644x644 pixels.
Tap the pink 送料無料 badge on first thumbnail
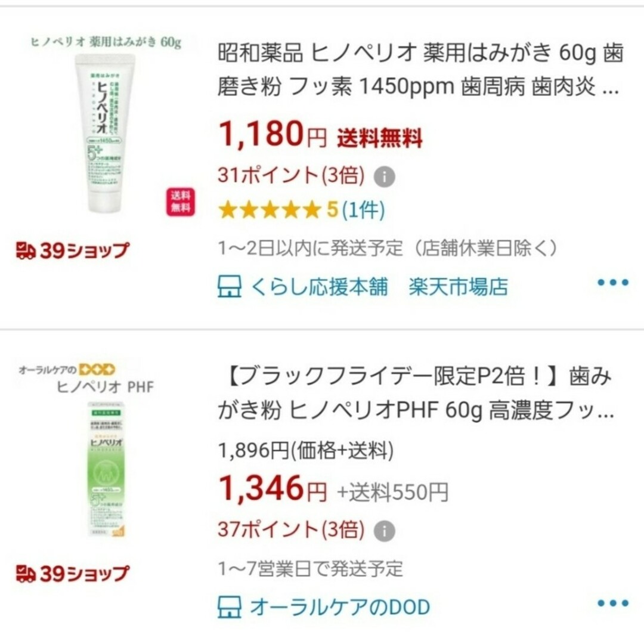click(180, 202)
